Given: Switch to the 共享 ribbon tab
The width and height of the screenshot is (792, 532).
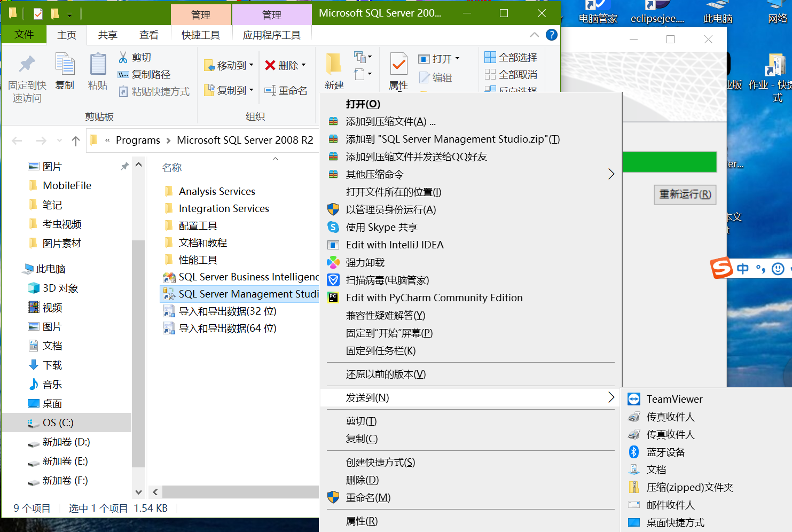Looking at the screenshot, I should (x=107, y=35).
